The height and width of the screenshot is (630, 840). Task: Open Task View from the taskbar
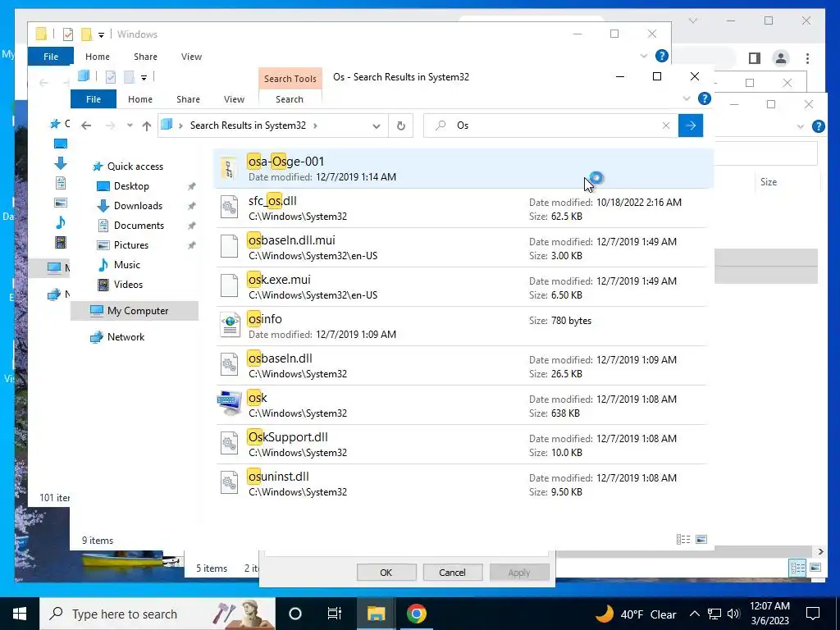(335, 614)
